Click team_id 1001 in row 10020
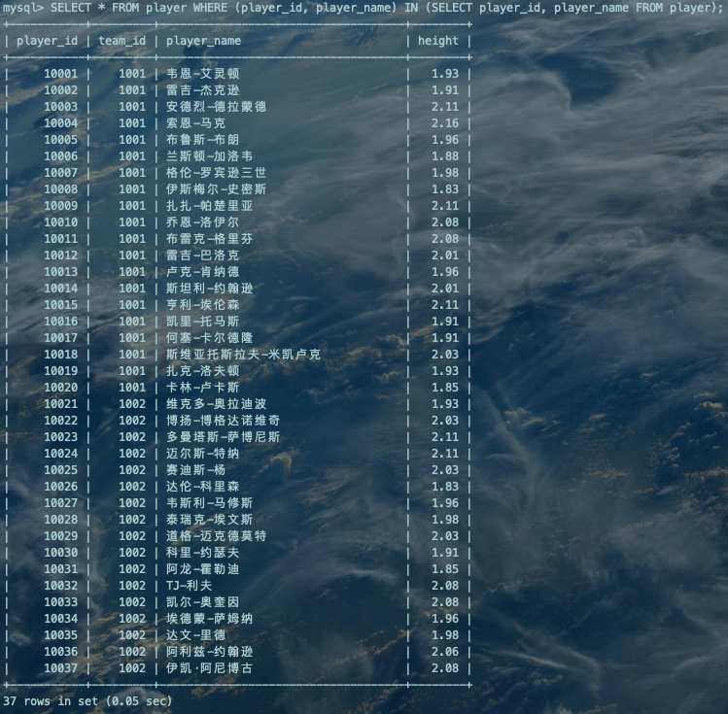 132,388
